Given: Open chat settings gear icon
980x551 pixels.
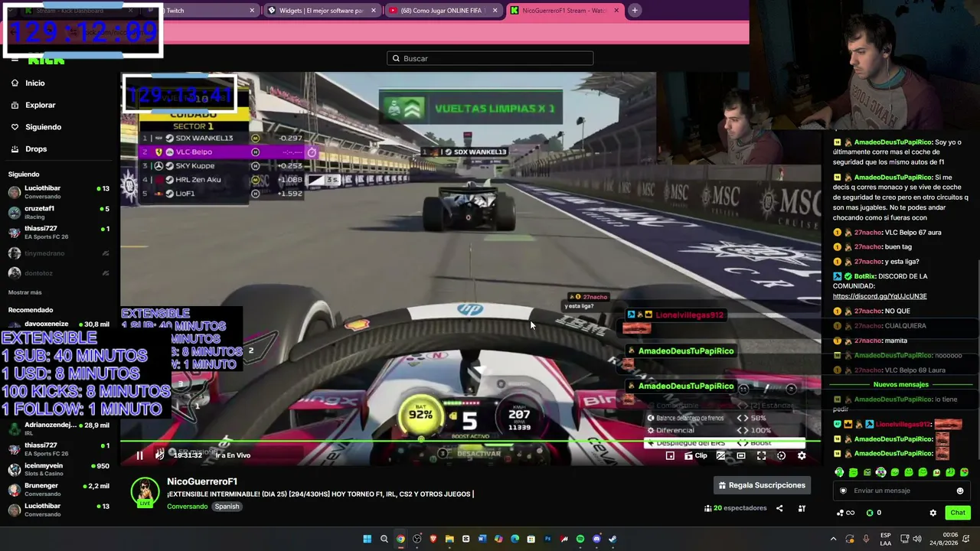Looking at the screenshot, I should click(933, 513).
